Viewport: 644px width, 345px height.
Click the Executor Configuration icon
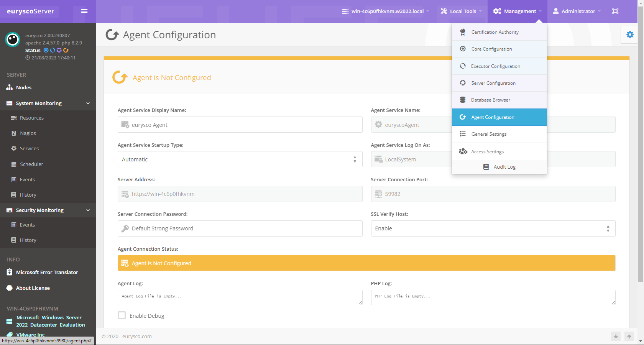pos(463,66)
